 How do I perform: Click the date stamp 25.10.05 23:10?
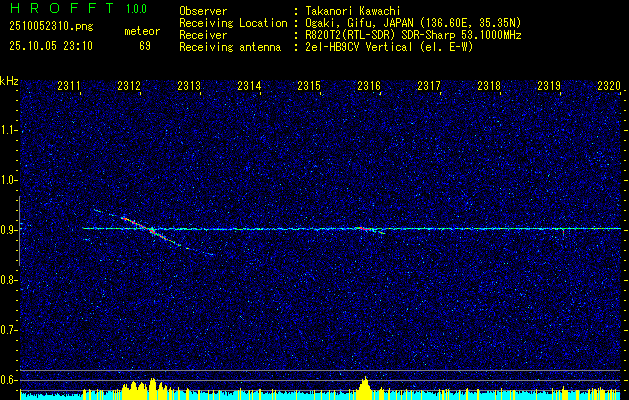(51, 46)
